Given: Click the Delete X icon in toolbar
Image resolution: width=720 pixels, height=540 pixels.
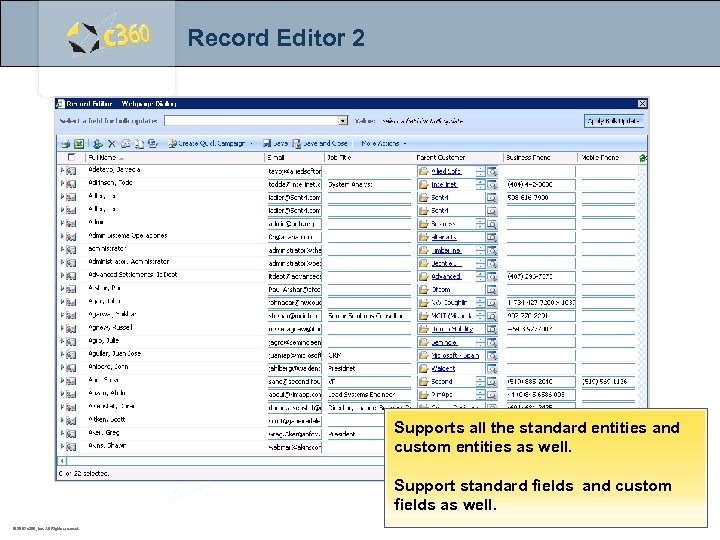Looking at the screenshot, I should coord(112,144).
